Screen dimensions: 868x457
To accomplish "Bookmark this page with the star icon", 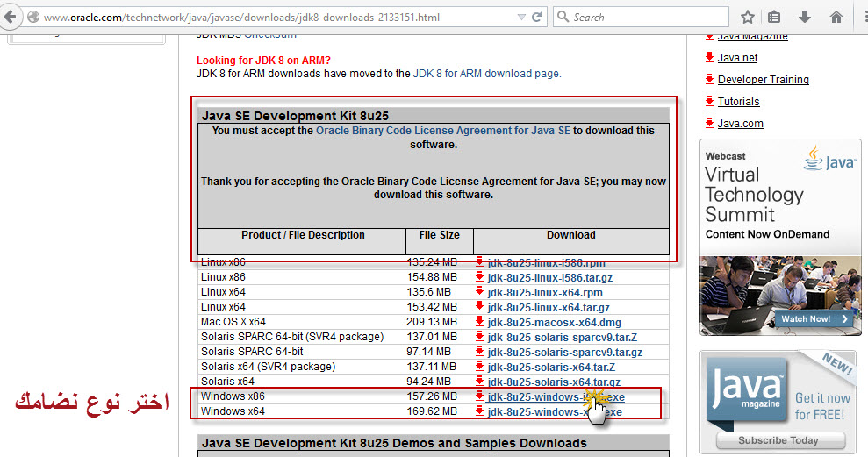I will tap(747, 18).
